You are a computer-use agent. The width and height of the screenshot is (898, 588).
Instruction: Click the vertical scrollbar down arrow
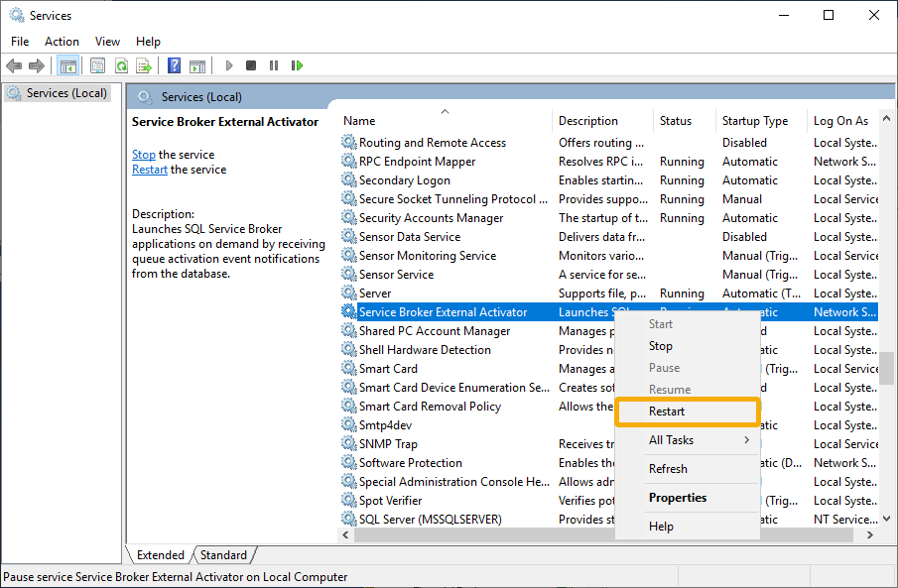[x=886, y=519]
